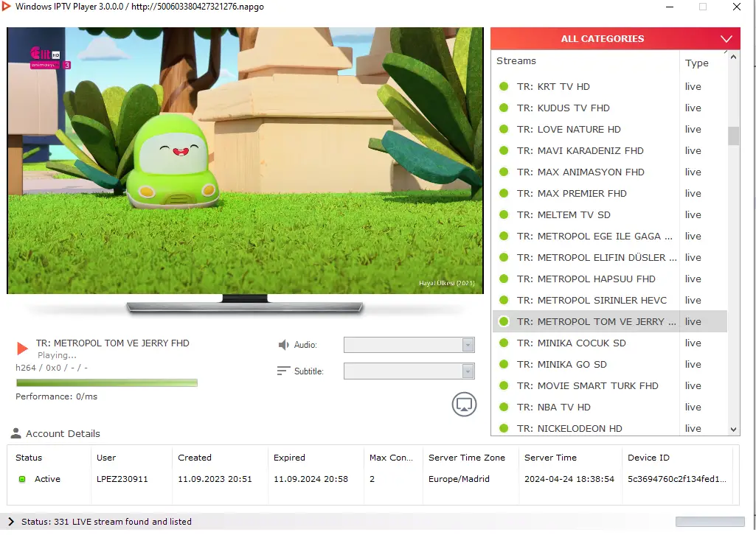Click created date 11.09.2023 20:51
The image size is (756, 535).
point(215,479)
